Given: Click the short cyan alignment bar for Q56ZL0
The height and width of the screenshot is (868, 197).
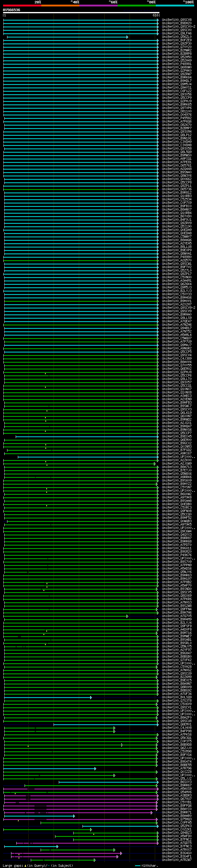Looking at the screenshot, I should point(67,37).
